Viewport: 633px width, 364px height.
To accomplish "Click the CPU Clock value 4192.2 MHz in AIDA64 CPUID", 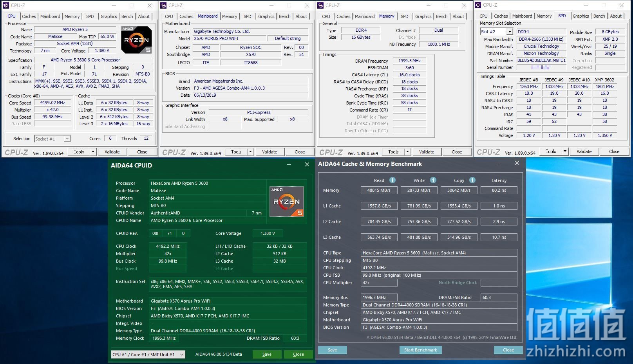I will pos(168,246).
